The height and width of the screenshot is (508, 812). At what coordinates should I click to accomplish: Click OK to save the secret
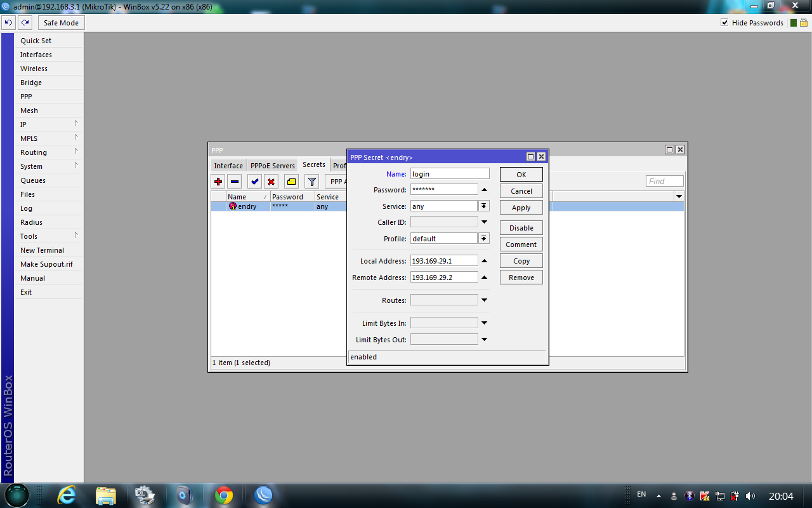point(521,175)
